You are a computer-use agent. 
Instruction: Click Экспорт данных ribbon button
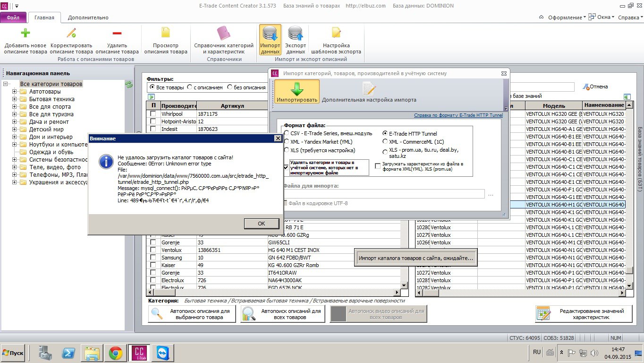(x=296, y=40)
